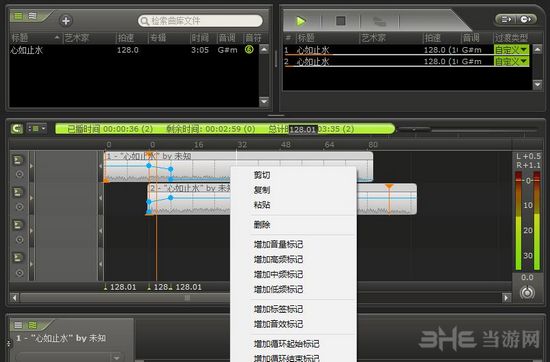
Task: Select 增加高频标记 in the context menu
Action: pos(278,259)
